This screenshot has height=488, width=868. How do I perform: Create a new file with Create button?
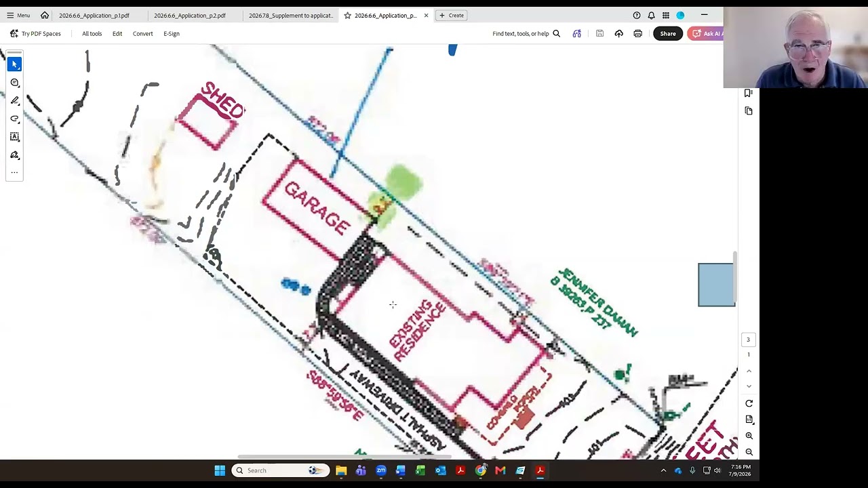point(451,16)
